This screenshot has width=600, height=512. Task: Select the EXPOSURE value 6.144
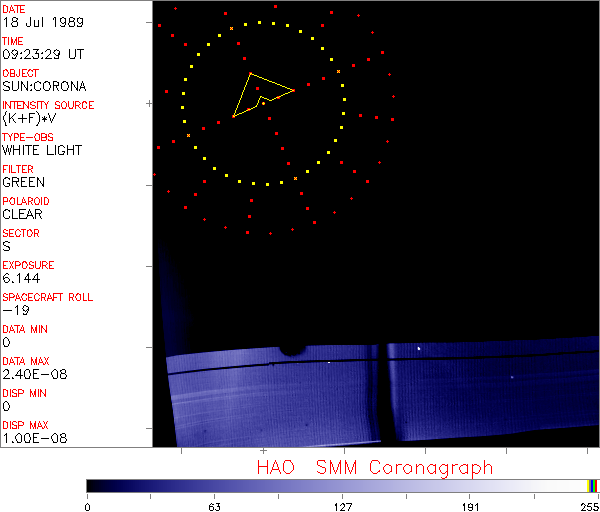pos(21,278)
